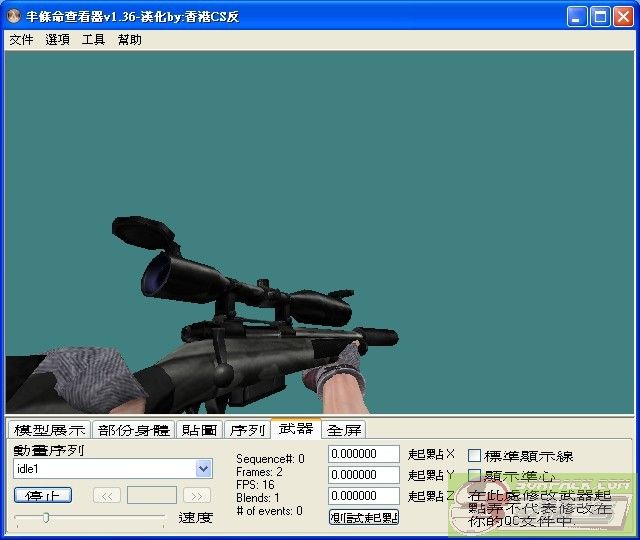Open the 工具 menu
This screenshot has height=540, width=640.
(93, 40)
